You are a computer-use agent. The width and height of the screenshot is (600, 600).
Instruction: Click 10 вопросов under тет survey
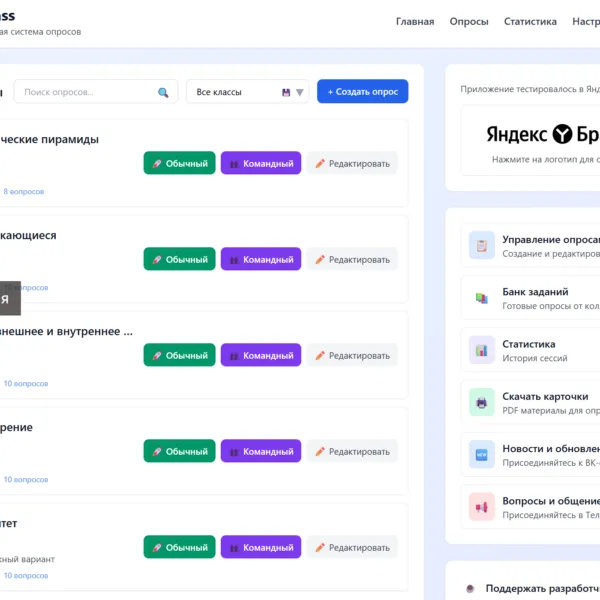click(x=26, y=576)
